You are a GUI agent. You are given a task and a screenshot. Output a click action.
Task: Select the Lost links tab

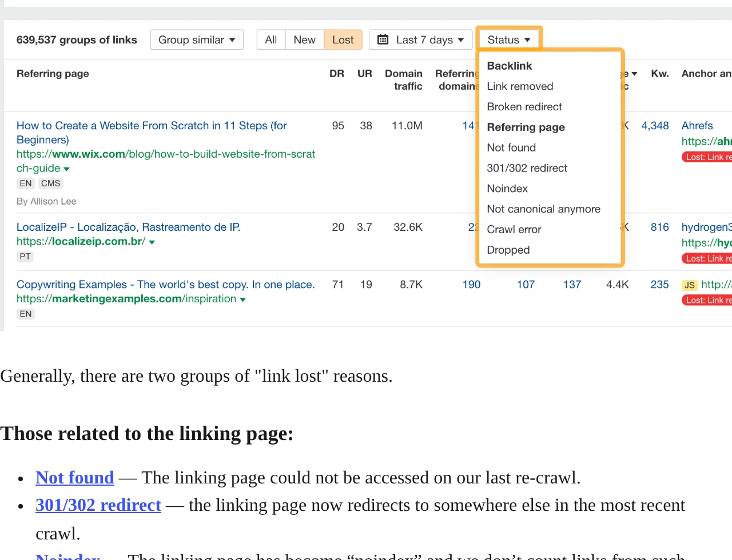[343, 40]
